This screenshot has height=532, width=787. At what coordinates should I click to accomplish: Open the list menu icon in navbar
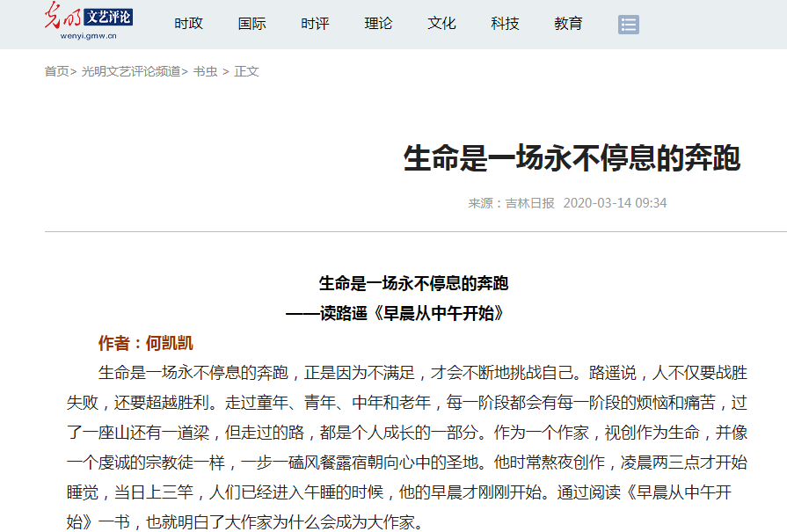tap(629, 24)
